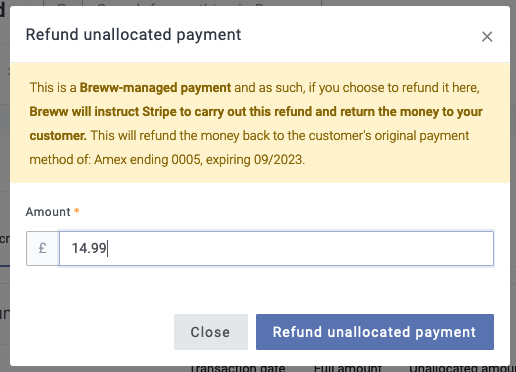Click the £ currency prefix box

pos(43,248)
